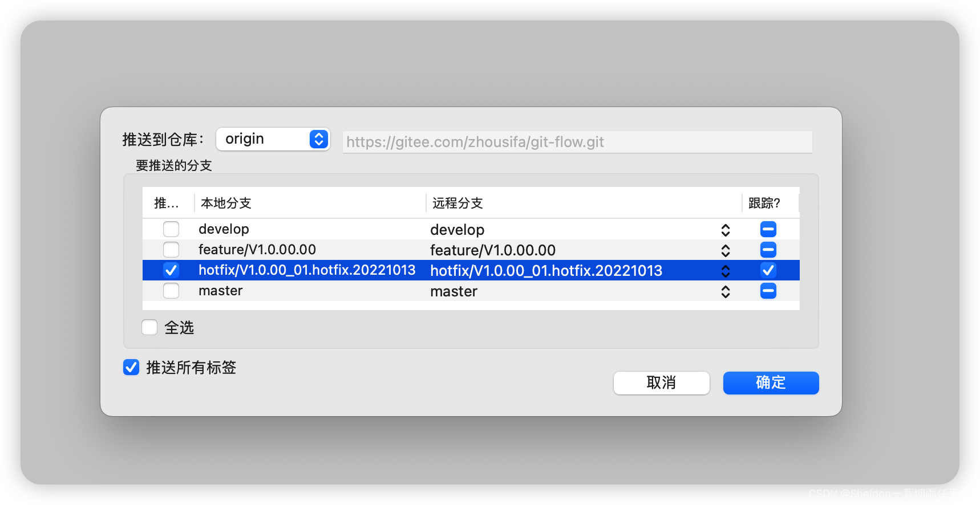Disable tracking for the hotfix branch
The image size is (980, 505).
pyautogui.click(x=768, y=270)
